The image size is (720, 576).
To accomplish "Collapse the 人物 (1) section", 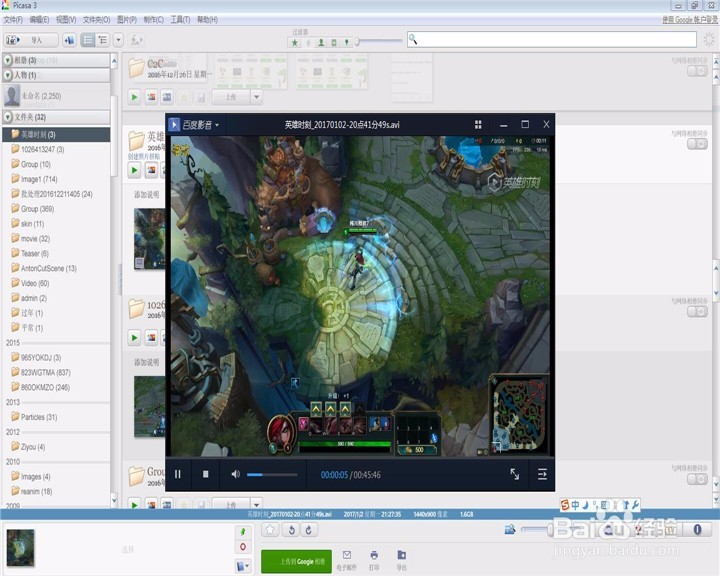I will tap(8, 75).
